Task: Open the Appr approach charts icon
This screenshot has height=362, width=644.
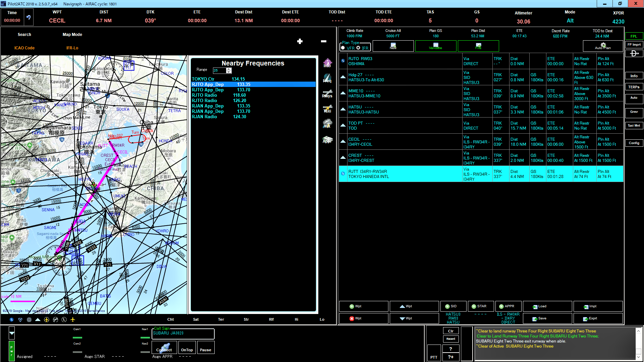Action: point(327,139)
